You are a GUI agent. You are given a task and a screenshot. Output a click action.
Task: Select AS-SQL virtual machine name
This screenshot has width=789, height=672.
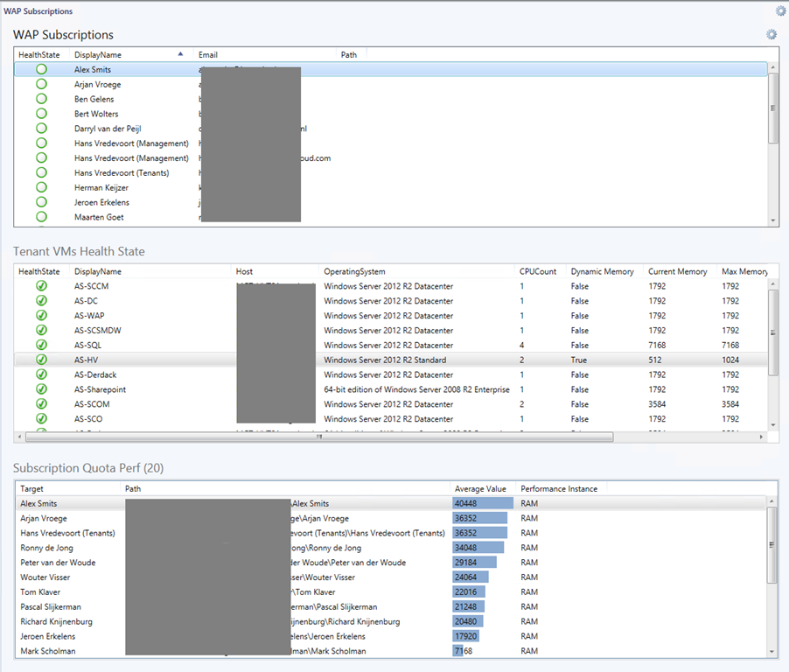(87, 345)
